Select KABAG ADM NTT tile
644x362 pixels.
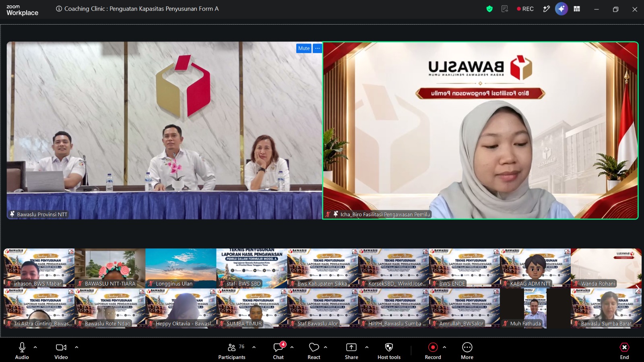[x=535, y=268]
